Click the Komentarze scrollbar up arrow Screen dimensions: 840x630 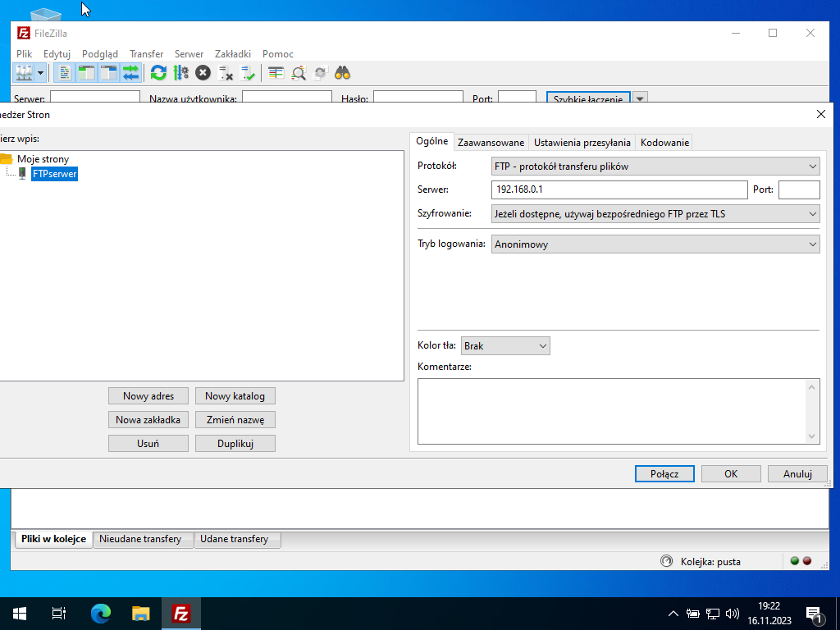pyautogui.click(x=811, y=387)
